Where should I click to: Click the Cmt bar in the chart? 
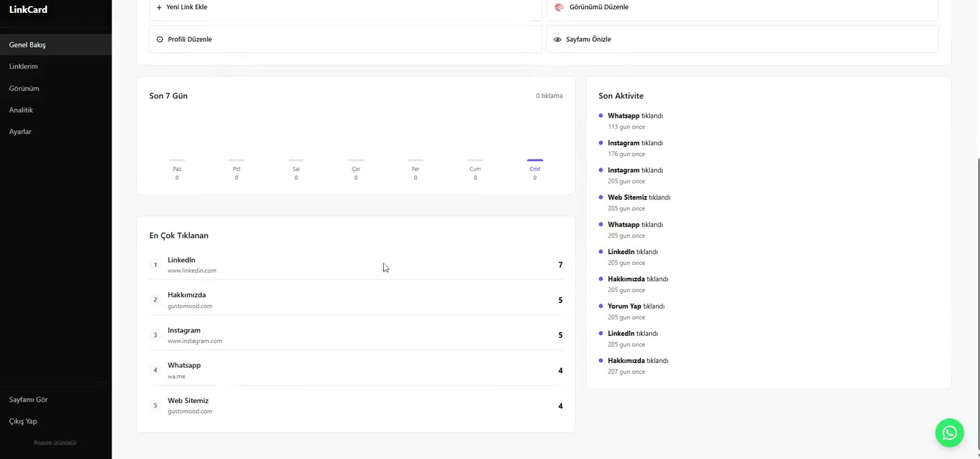pos(535,160)
